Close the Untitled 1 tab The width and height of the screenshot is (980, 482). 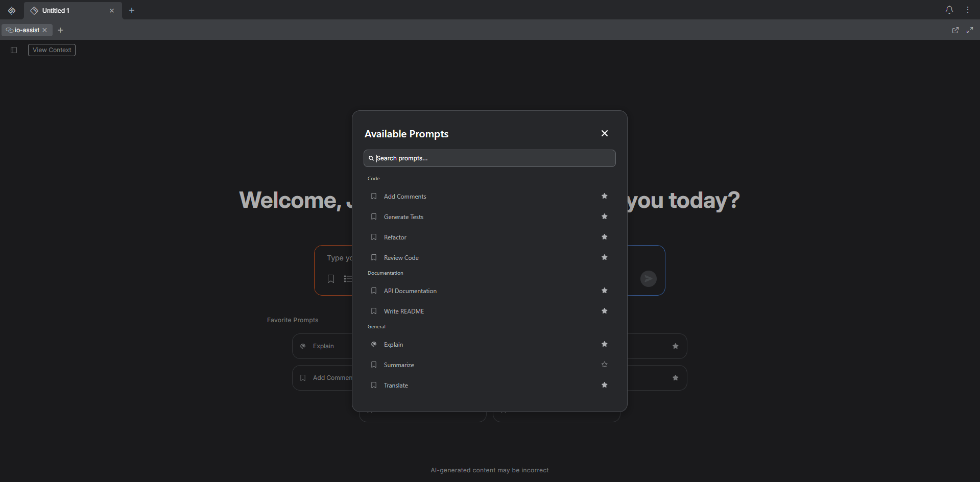point(112,10)
